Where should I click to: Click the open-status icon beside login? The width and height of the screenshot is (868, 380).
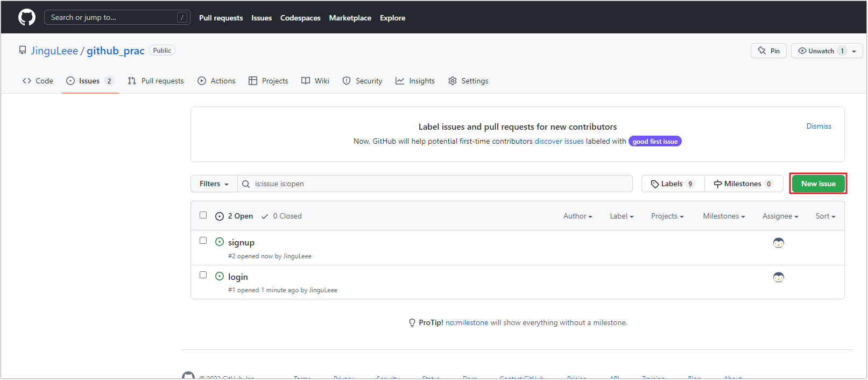click(x=220, y=276)
